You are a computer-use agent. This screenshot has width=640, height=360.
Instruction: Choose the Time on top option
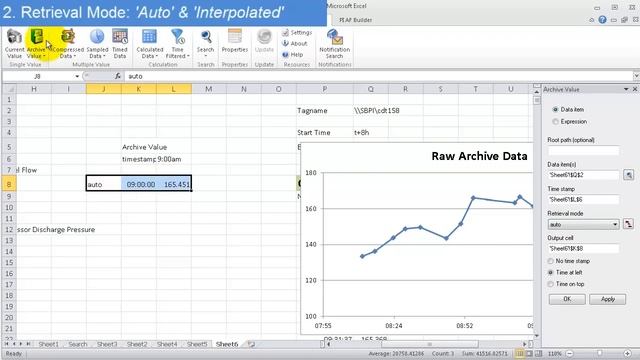click(x=551, y=284)
